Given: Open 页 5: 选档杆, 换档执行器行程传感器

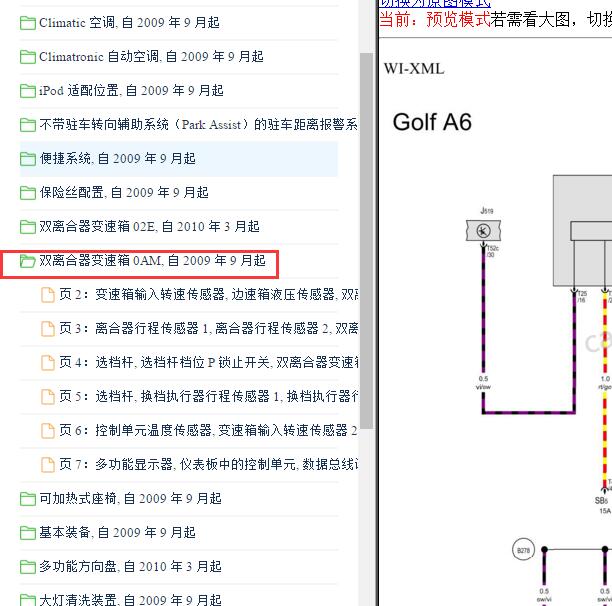Looking at the screenshot, I should pos(208,396).
